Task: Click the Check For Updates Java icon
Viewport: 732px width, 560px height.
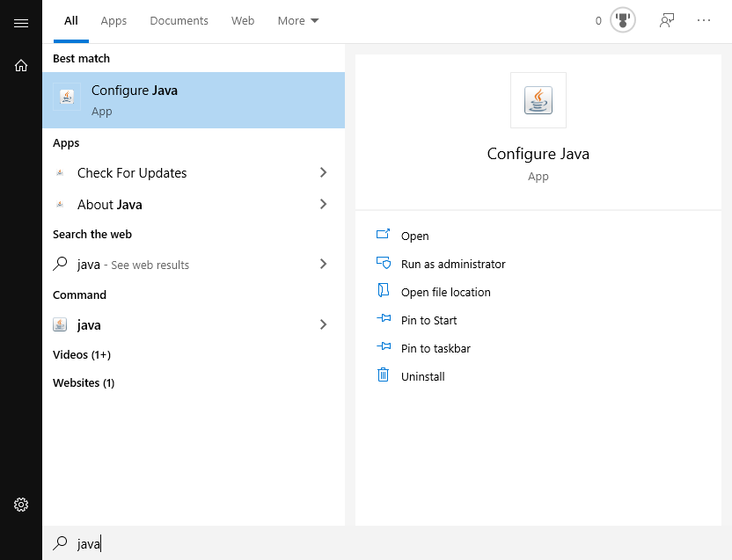Action: tap(60, 172)
